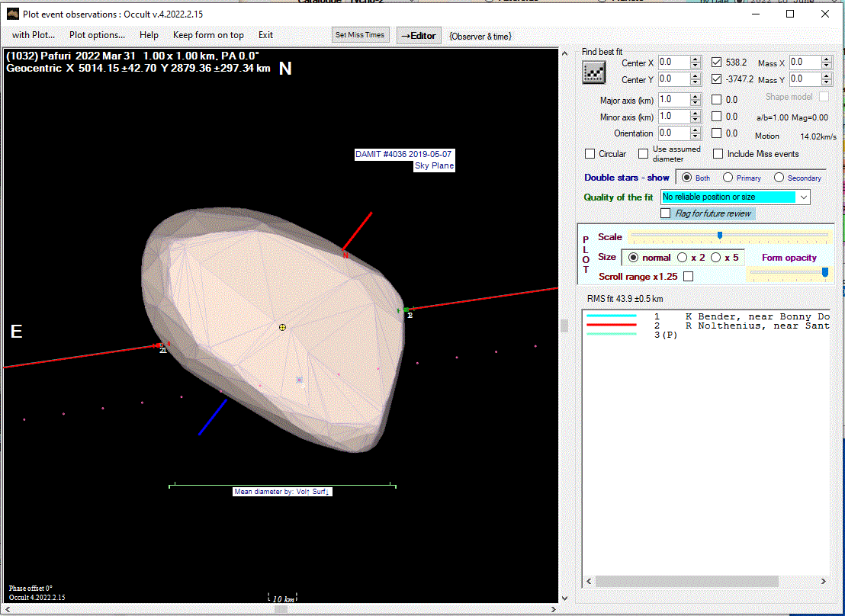Check Include Miss events
The height and width of the screenshot is (616, 845).
(x=718, y=154)
